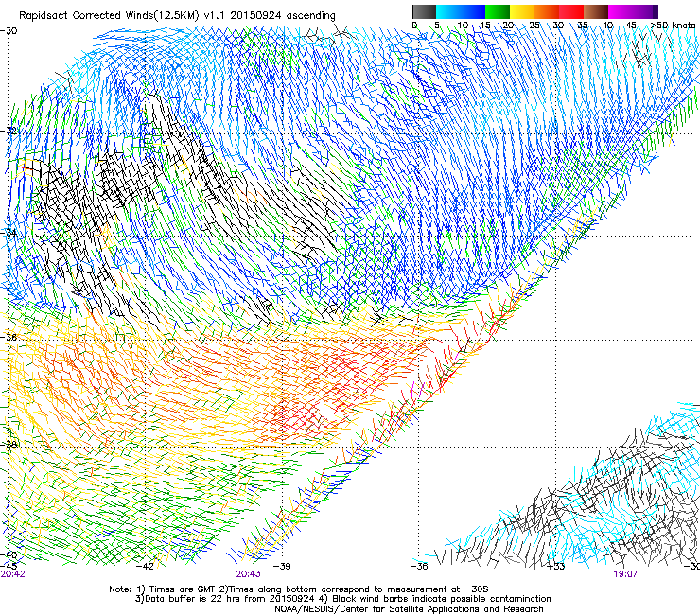Click the brown 35-40 knots legend segment

point(596,11)
